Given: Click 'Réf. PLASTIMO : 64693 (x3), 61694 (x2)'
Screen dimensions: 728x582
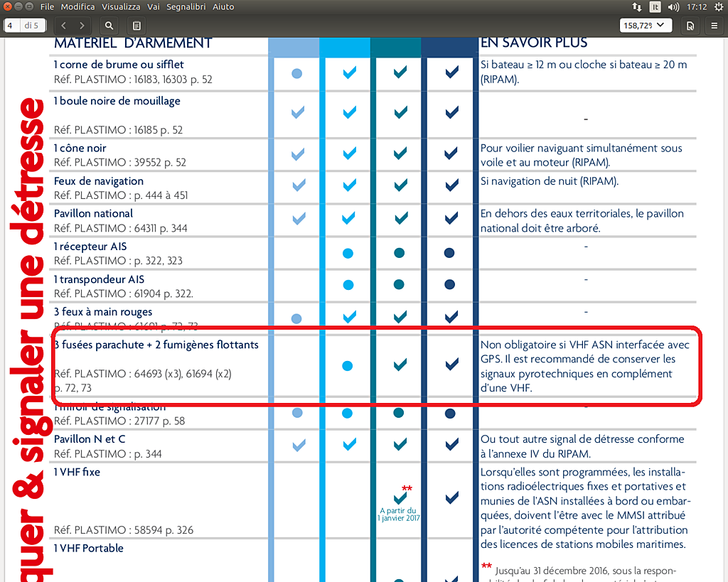Looking at the screenshot, I should pyautogui.click(x=142, y=374).
